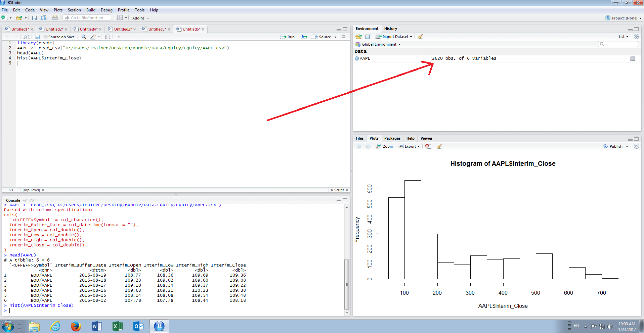Refresh the Environment pane

[x=636, y=37]
